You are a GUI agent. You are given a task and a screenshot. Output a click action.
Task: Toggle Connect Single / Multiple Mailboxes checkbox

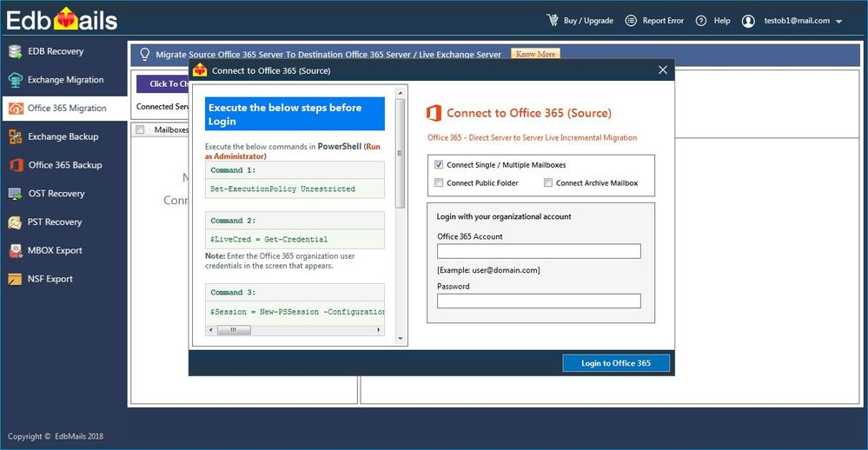tap(439, 165)
